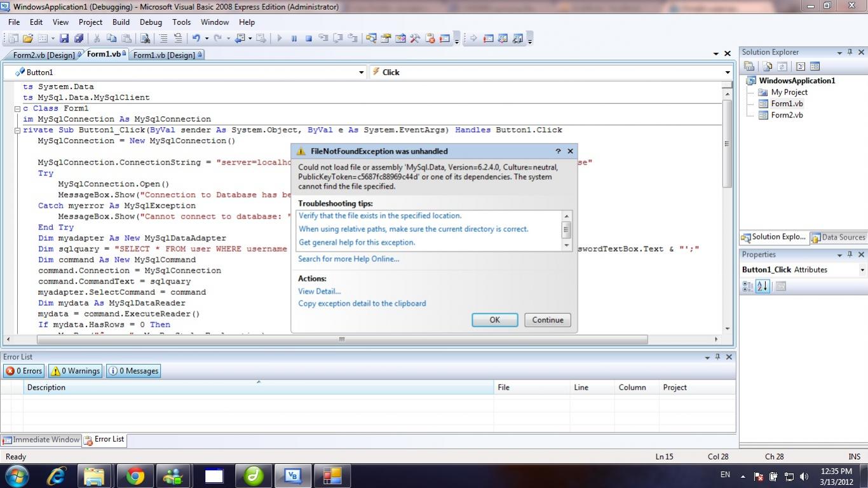Screen dimensions: 868x488
Task: Click the Start Debugging play icon
Action: tap(280, 39)
